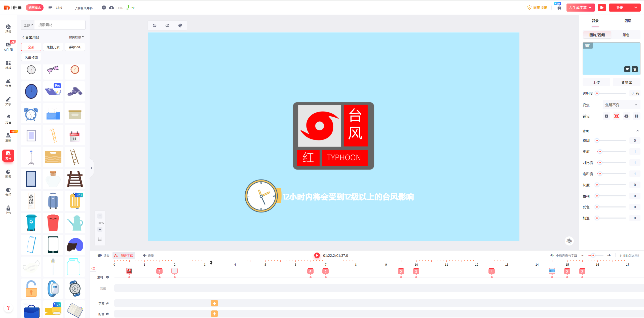
Task: Open the 音乐 music sidebar panel
Action: pos(8,192)
